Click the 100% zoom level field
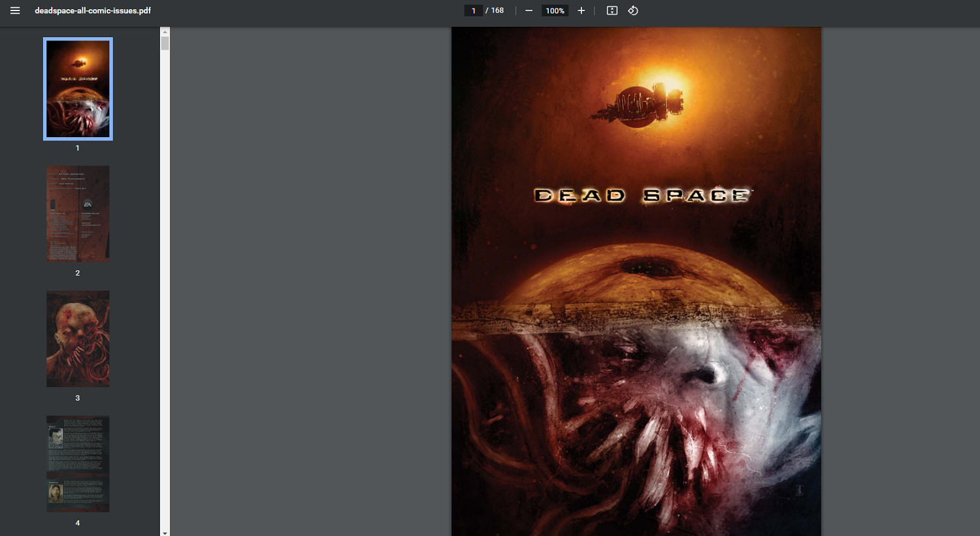Screen dimensions: 980x536 (555, 10)
